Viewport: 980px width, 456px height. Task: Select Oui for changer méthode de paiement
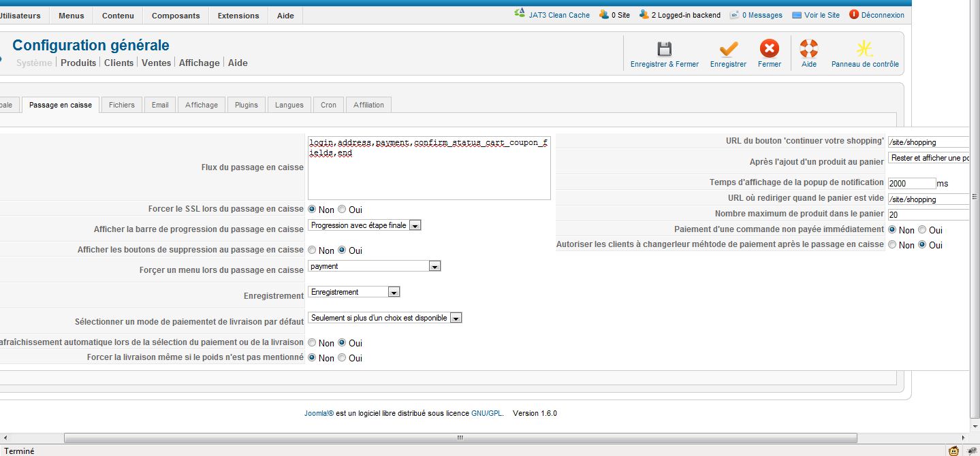922,245
